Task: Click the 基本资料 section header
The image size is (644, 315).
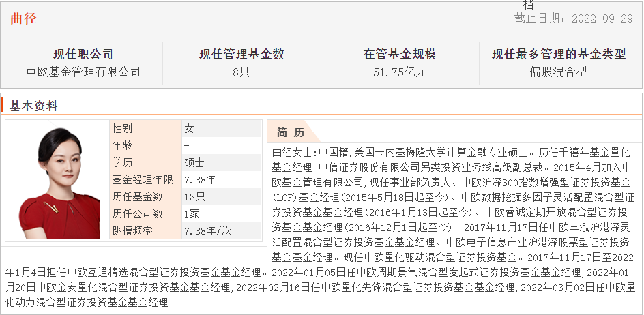Action: tap(33, 106)
